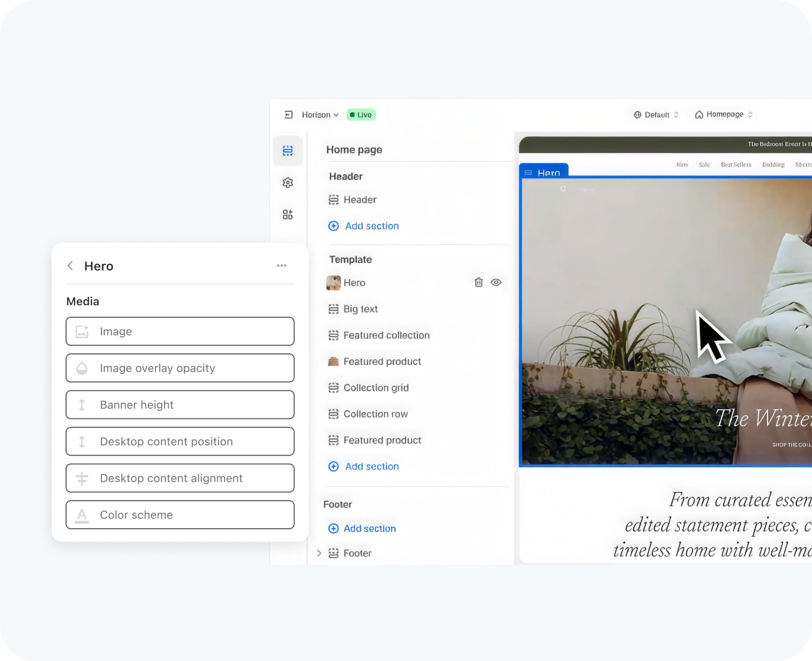Click the Hero thumbnail in Template list
The image size is (812, 661).
click(x=333, y=282)
